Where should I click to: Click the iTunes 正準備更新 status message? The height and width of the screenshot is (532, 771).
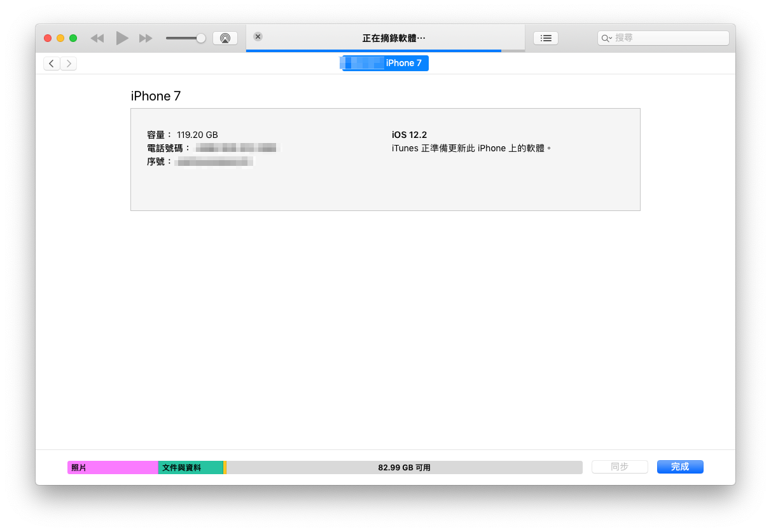pos(471,148)
